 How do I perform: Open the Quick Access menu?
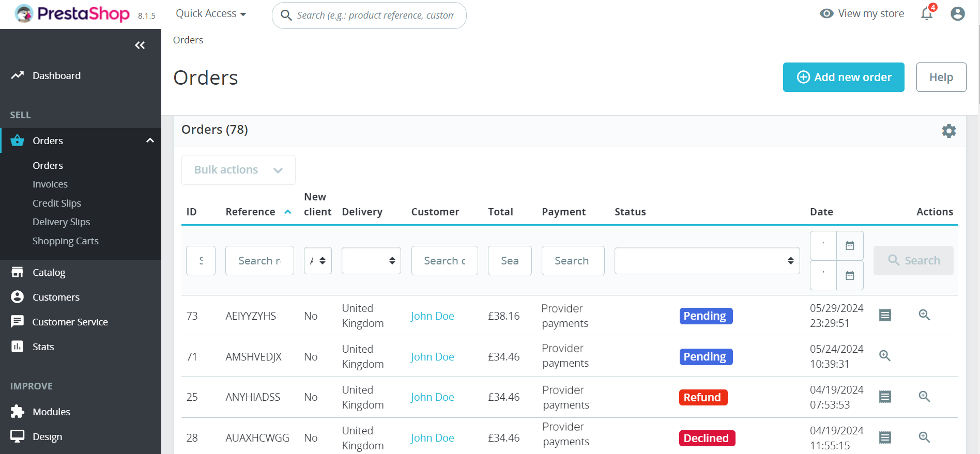(211, 14)
